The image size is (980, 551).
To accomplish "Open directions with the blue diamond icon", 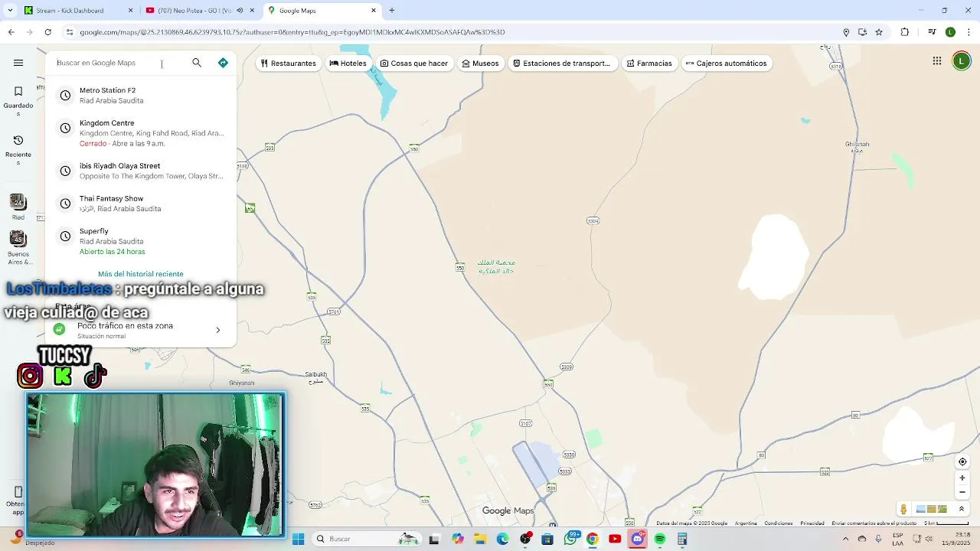I will coord(223,63).
